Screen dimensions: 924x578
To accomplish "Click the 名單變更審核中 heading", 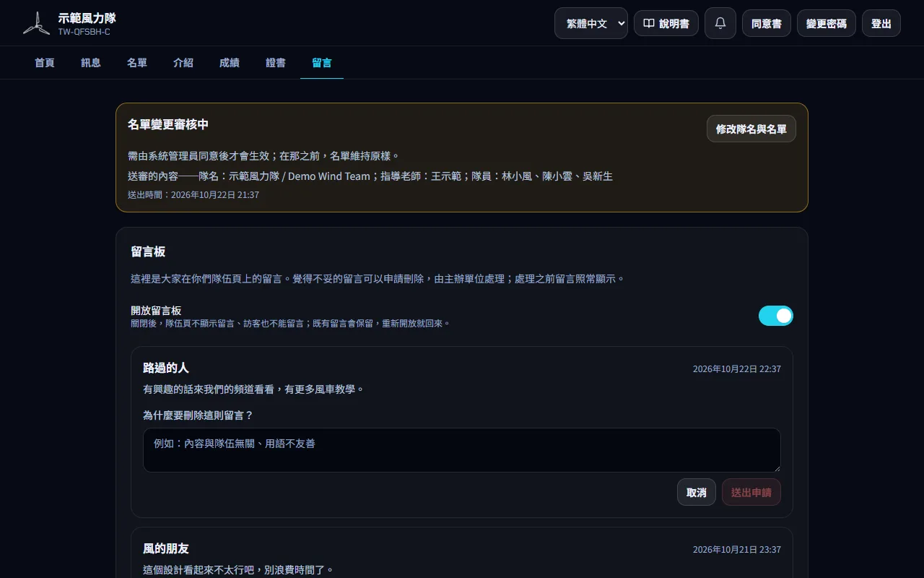I will pos(168,124).
